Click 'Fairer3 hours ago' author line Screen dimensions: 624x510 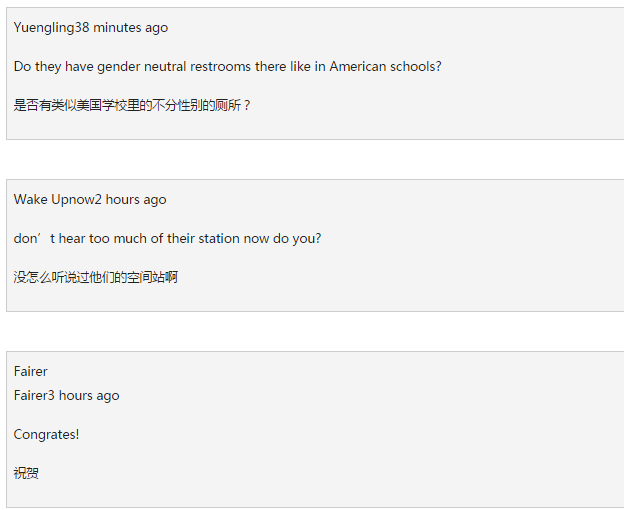pos(66,396)
